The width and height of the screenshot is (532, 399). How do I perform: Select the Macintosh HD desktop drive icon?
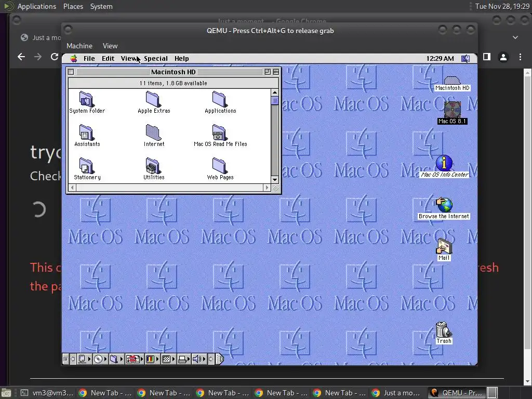click(453, 84)
